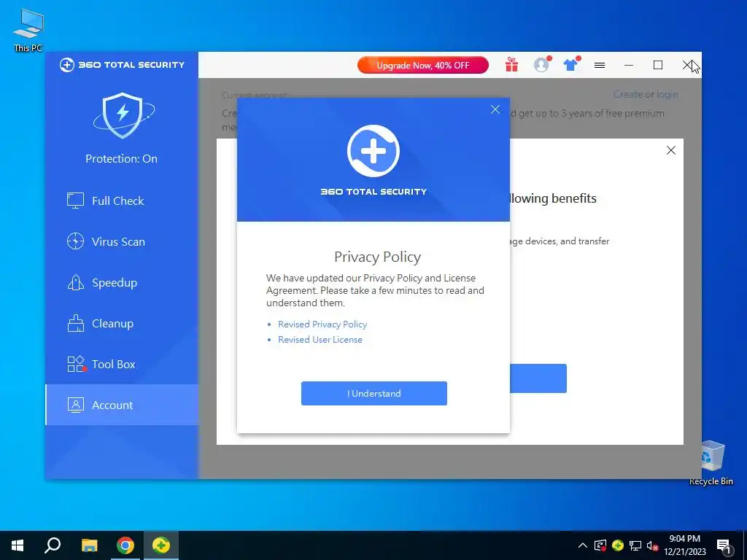Click the network tray icon
The height and width of the screenshot is (560, 747).
tap(635, 545)
